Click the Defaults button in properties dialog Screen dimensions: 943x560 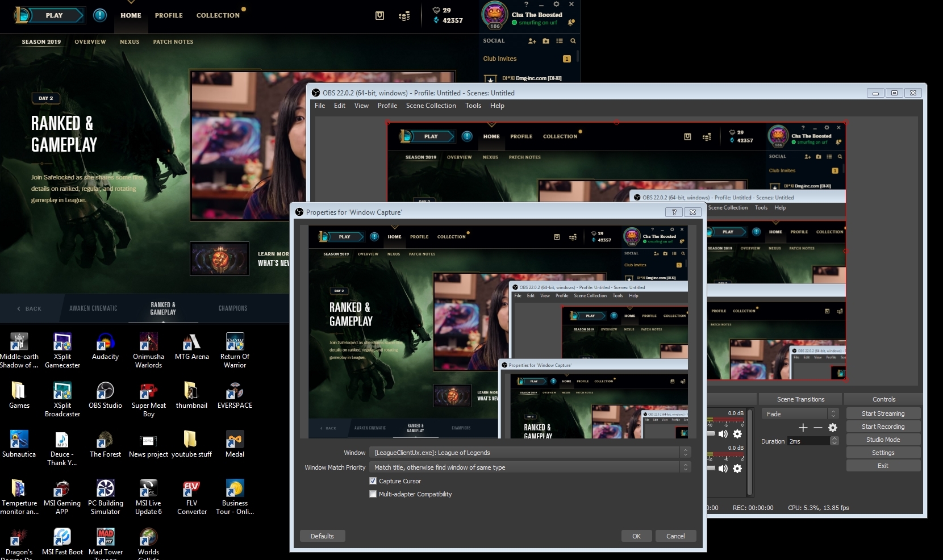point(322,536)
